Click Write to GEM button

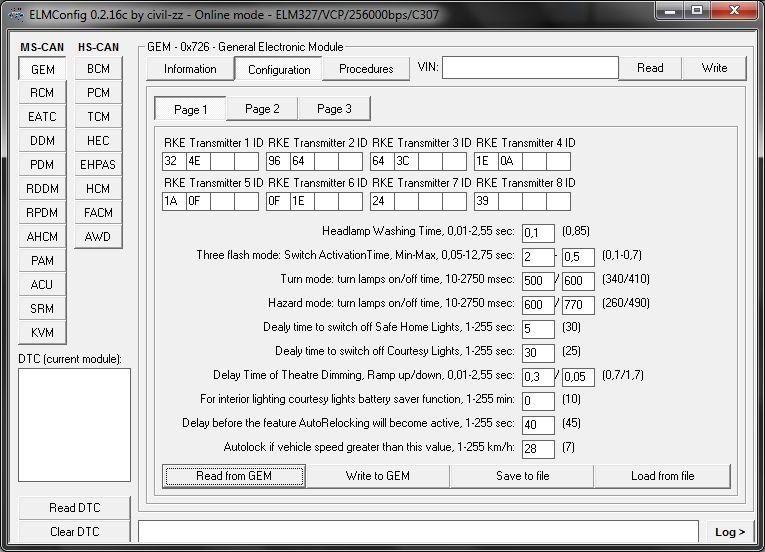(378, 476)
